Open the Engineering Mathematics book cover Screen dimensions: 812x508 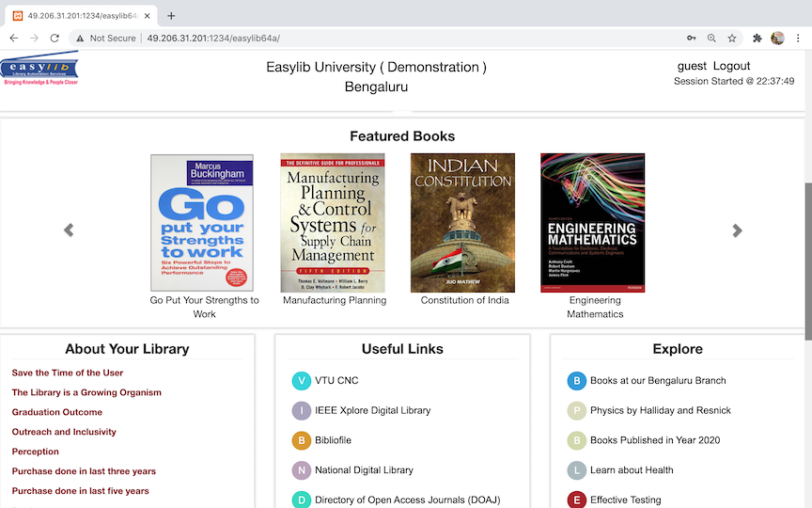592,223
